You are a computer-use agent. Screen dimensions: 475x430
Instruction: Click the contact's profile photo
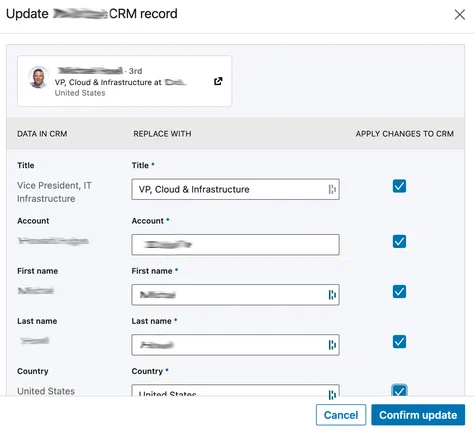tap(38, 77)
